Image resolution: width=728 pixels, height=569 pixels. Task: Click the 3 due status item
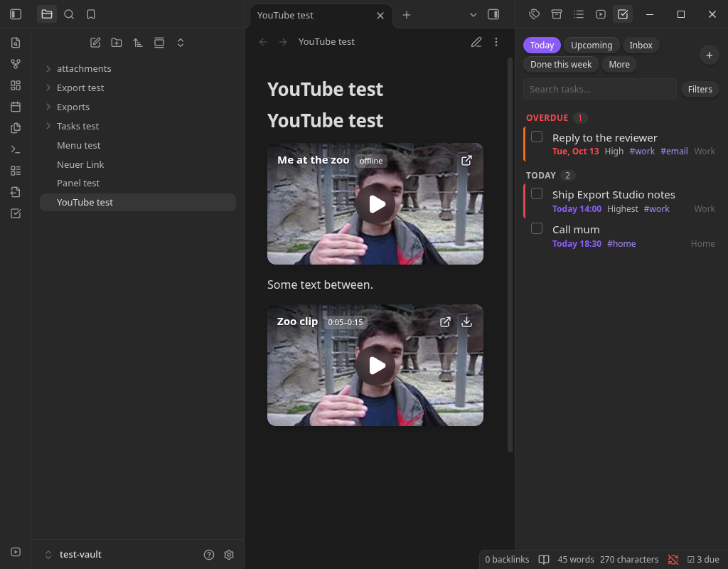(703, 560)
